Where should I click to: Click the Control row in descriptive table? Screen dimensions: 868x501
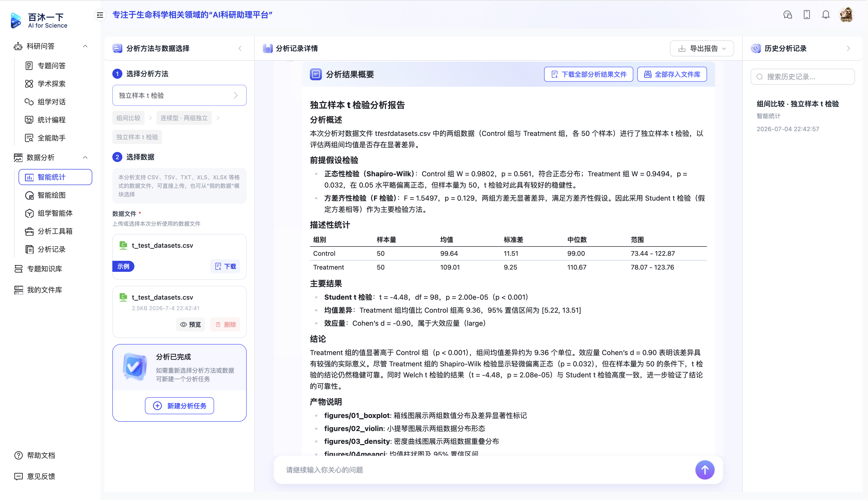508,254
